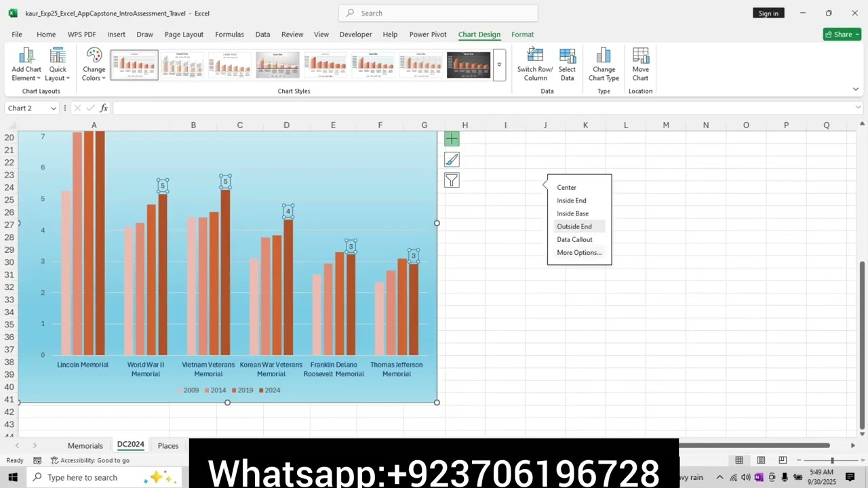Open the Chart Filters funnel button
This screenshot has width=868, height=488.
(x=452, y=180)
